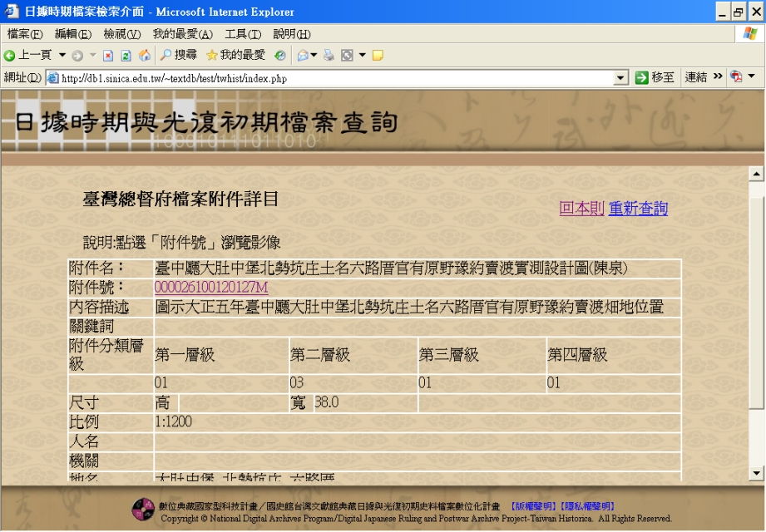
Task: Click the 移至 (Go) button
Action: (x=655, y=77)
